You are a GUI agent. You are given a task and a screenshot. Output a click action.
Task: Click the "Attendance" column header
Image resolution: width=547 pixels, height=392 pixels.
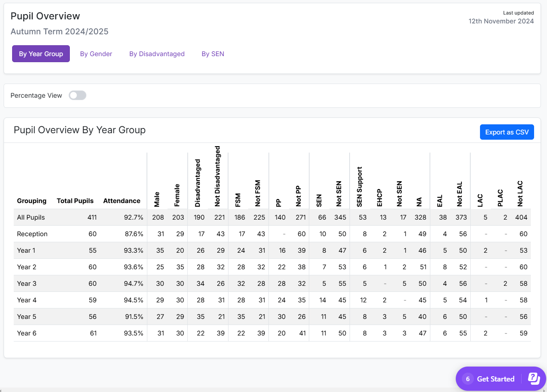click(x=122, y=201)
